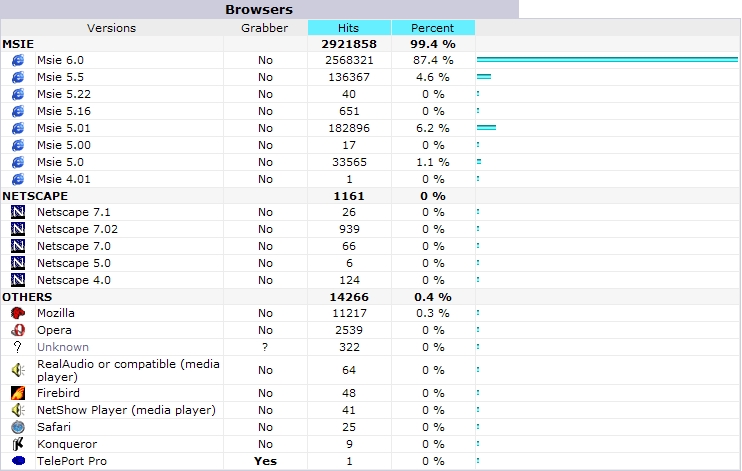Click the icon beside Msie 5.00

click(18, 145)
